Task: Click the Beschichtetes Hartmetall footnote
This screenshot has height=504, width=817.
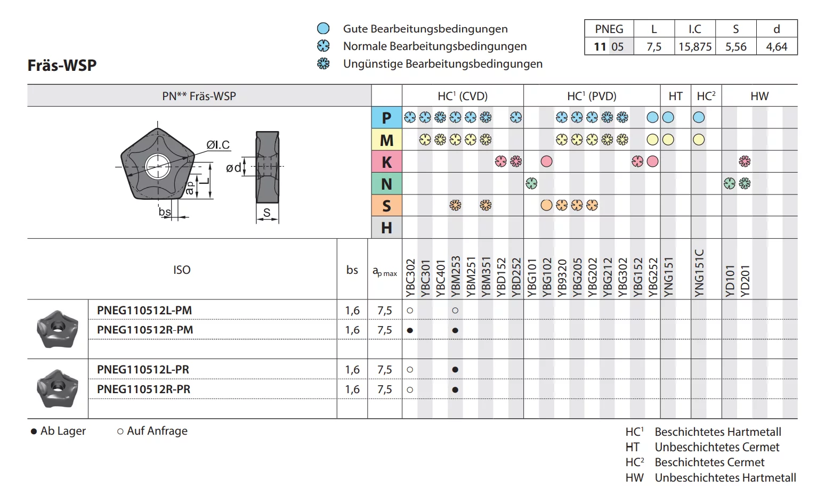Action: (718, 432)
